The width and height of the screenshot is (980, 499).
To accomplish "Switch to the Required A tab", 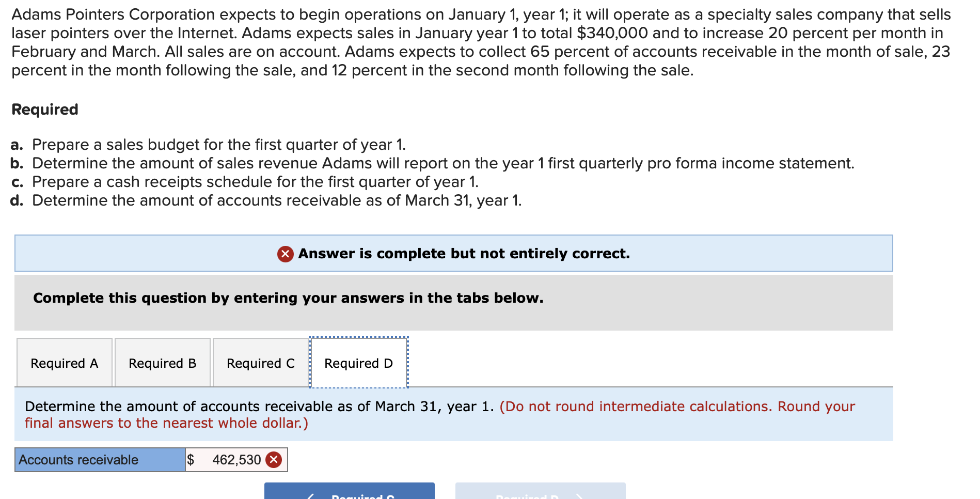I will pos(64,363).
